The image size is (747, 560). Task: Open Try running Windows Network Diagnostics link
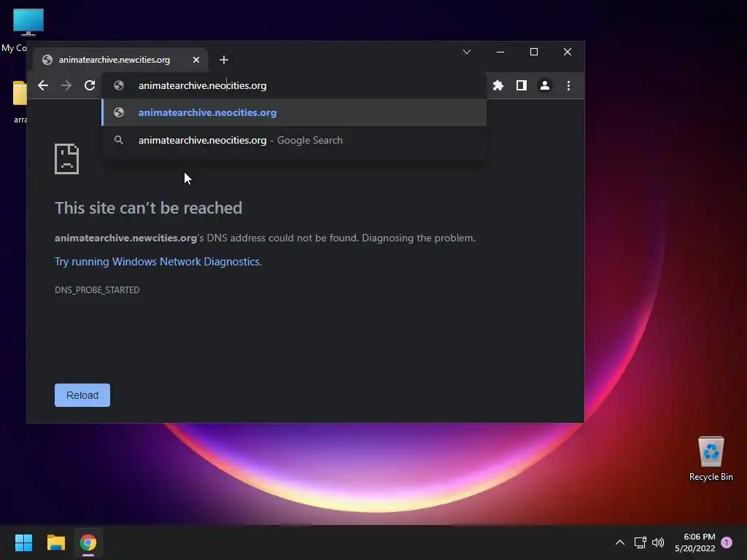pos(158,262)
